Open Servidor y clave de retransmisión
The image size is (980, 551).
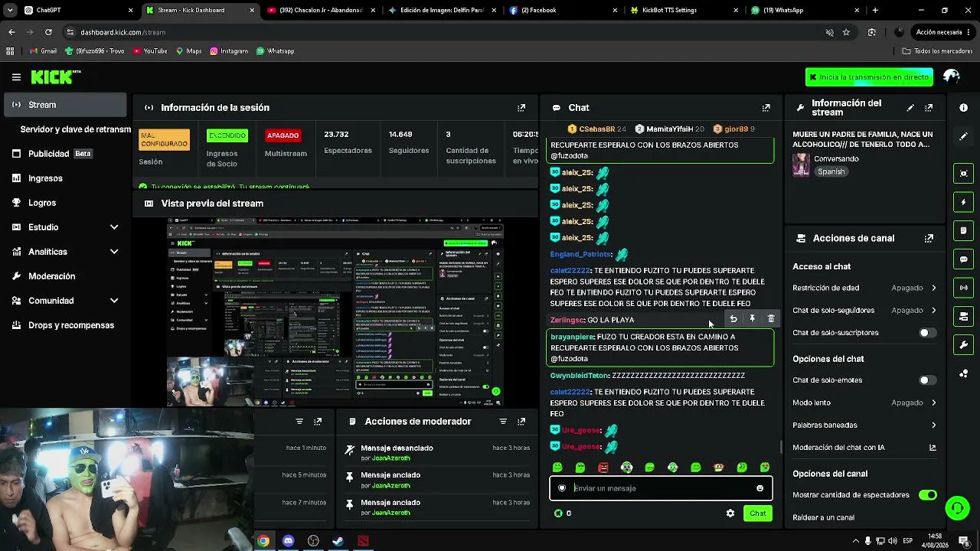click(x=75, y=129)
